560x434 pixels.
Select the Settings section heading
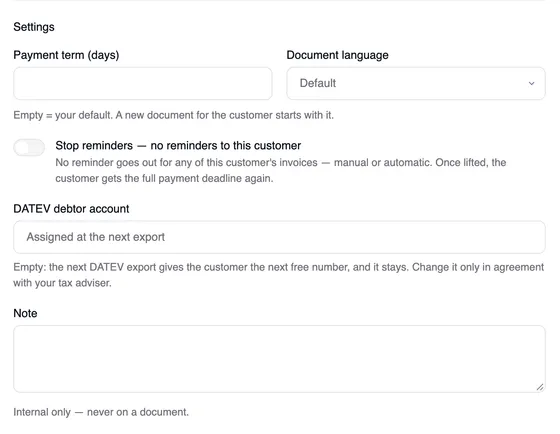34,27
